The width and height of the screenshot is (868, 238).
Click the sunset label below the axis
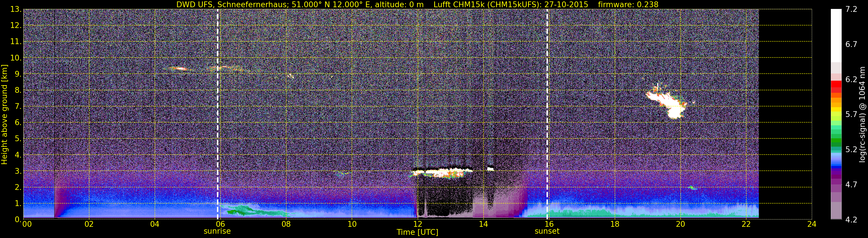click(x=547, y=231)
